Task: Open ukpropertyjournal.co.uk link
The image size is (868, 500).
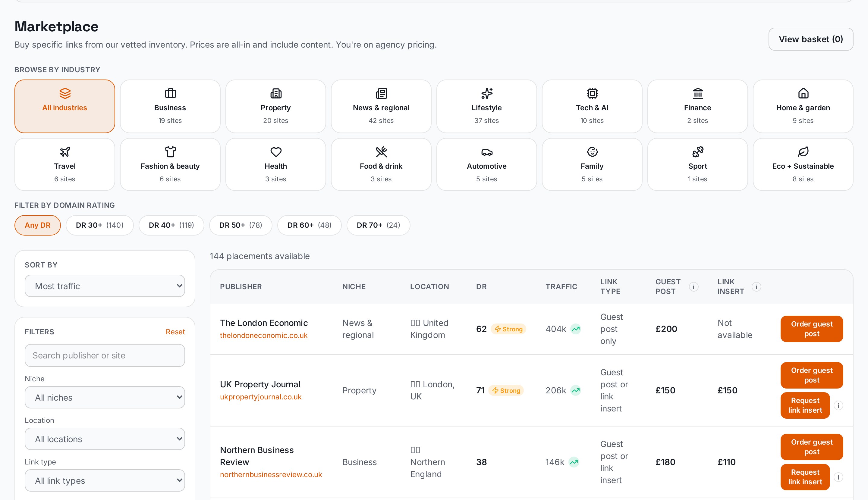Action: pos(260,397)
